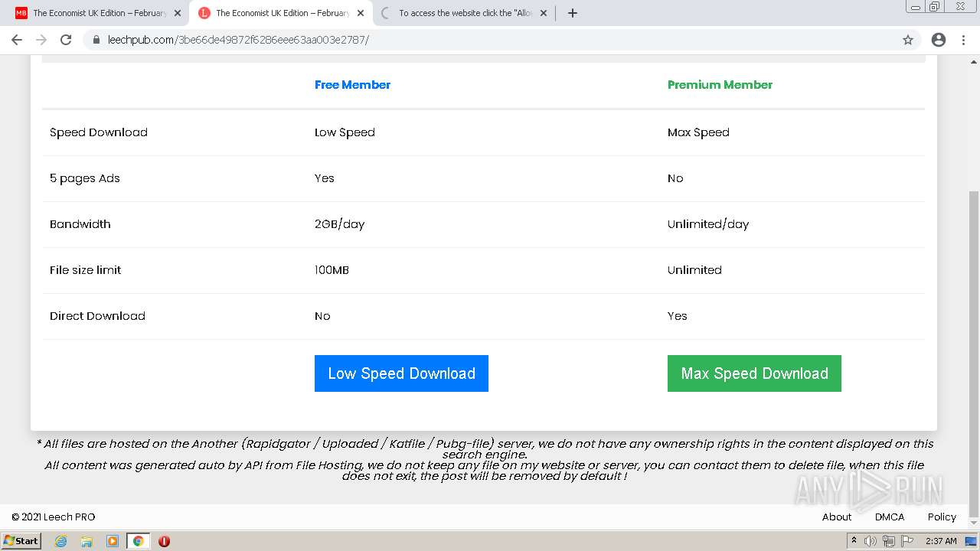The image size is (980, 551).
Task: Select the Chrome taskbar icon
Action: (x=138, y=541)
